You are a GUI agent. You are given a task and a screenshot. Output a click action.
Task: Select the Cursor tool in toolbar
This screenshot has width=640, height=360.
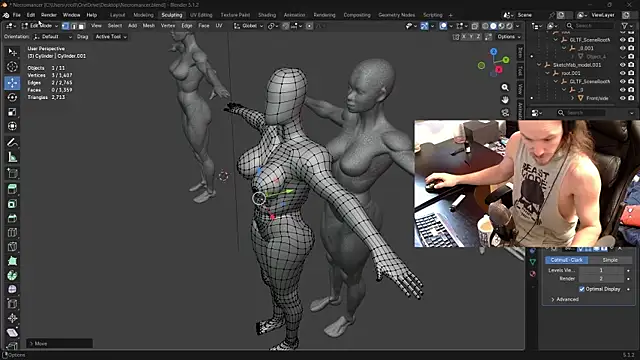12,67
